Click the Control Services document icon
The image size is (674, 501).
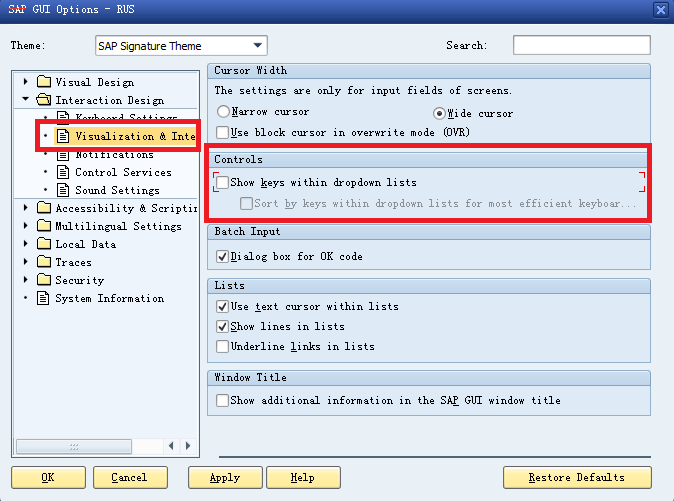tap(63, 172)
